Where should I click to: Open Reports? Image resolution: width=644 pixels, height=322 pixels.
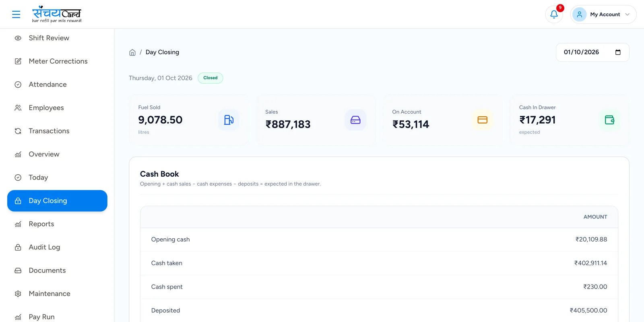(x=57, y=224)
